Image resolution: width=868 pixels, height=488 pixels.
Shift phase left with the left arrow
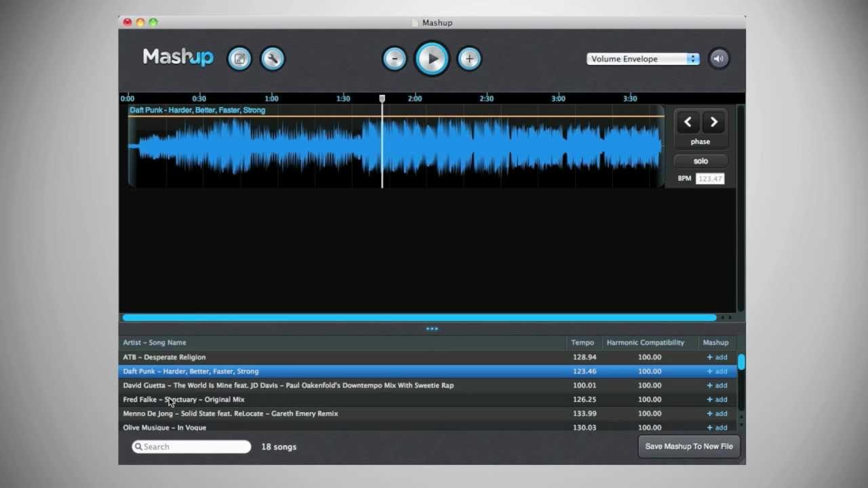688,122
